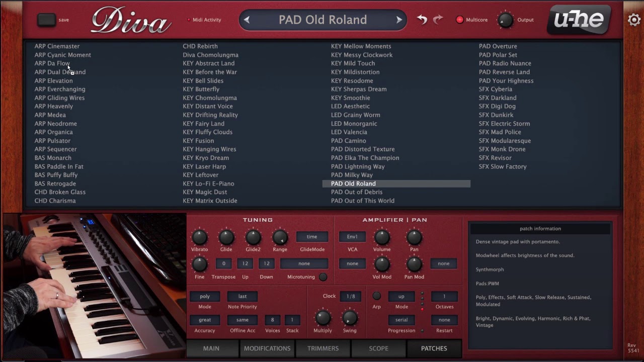Open the Pan Mod source dropdown
This screenshot has height=362, width=644.
point(444,263)
